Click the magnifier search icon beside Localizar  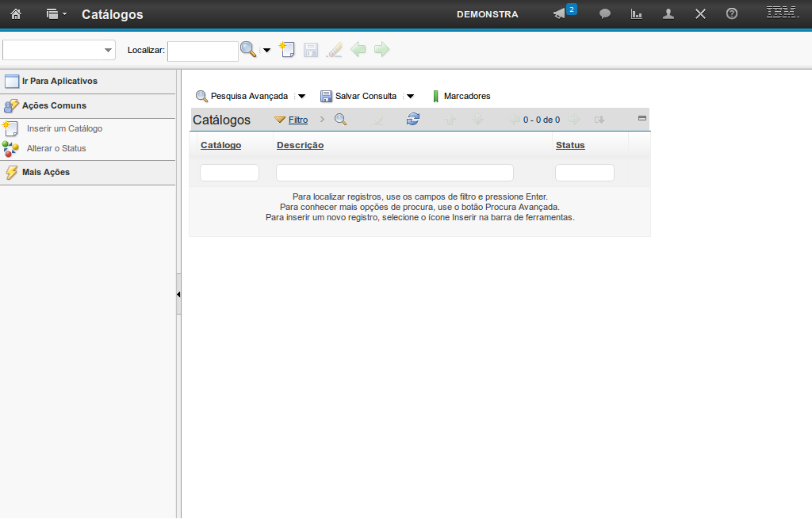248,50
